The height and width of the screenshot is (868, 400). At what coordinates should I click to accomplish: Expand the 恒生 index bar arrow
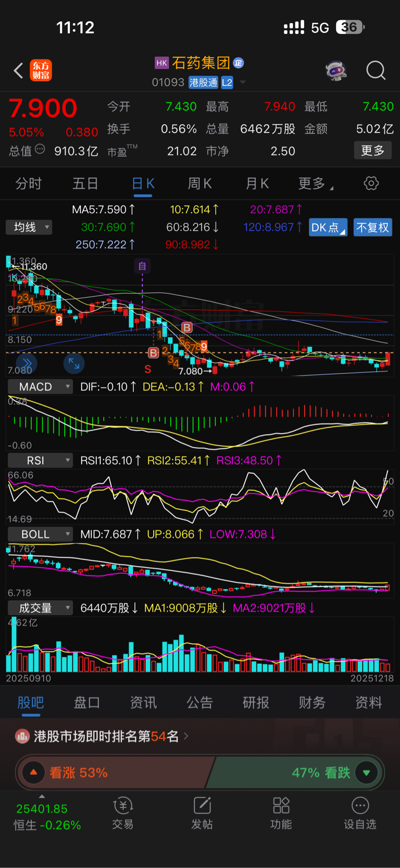point(42,796)
